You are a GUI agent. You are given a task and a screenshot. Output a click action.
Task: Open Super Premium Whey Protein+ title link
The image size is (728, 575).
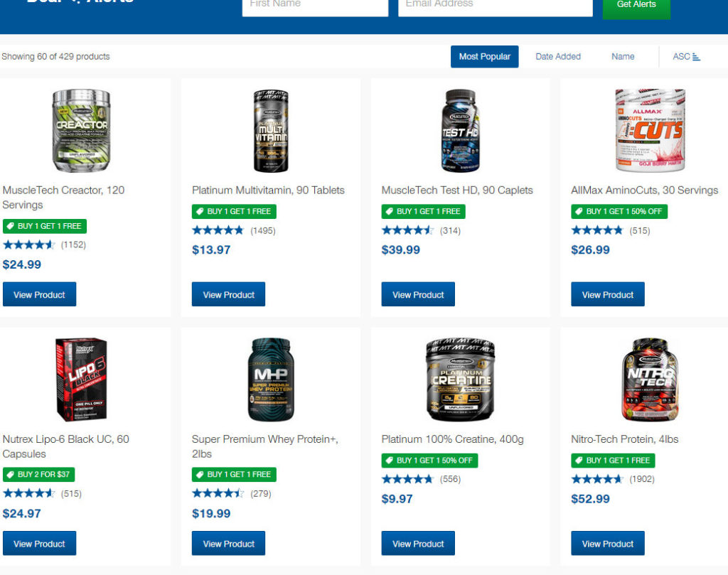(265, 446)
